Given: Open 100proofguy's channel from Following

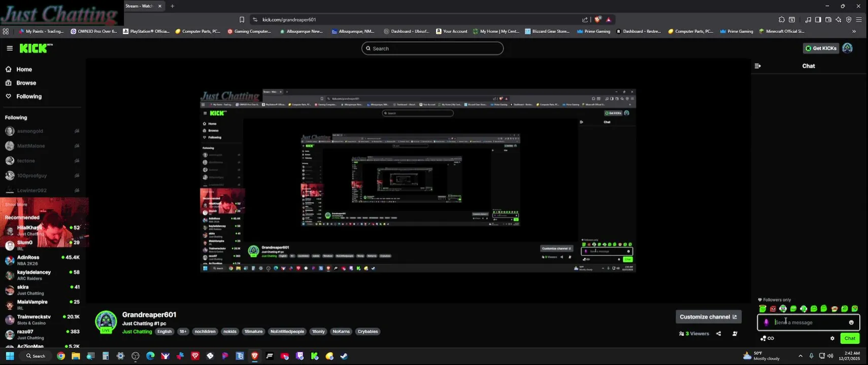Looking at the screenshot, I should (x=43, y=175).
